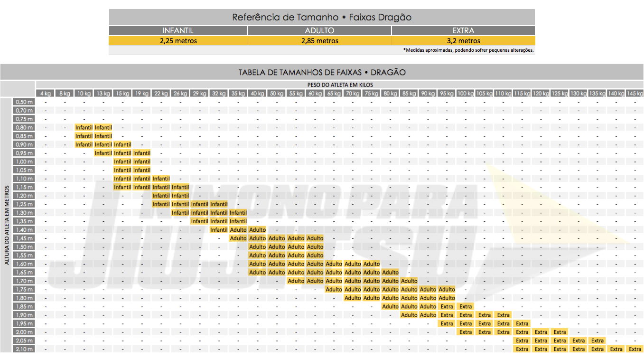Select the '0,80 m' row header
This screenshot has height=360, width=644.
pyautogui.click(x=24, y=127)
